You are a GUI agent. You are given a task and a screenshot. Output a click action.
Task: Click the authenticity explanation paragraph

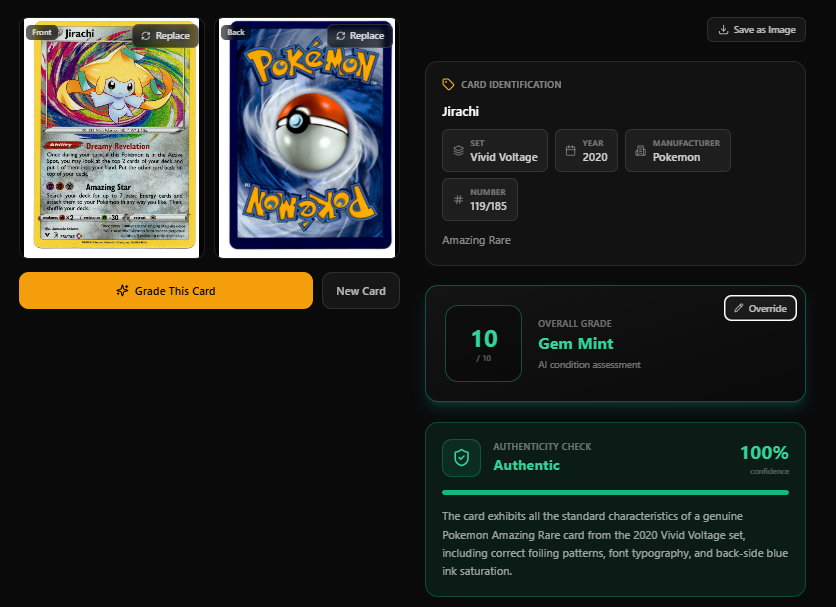pos(615,544)
